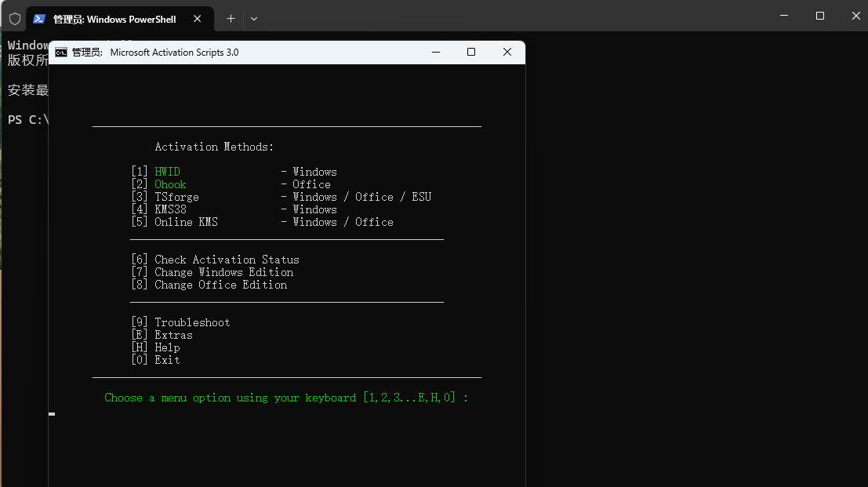Open a new terminal tab with the plus button
The image size is (868, 487).
point(231,19)
